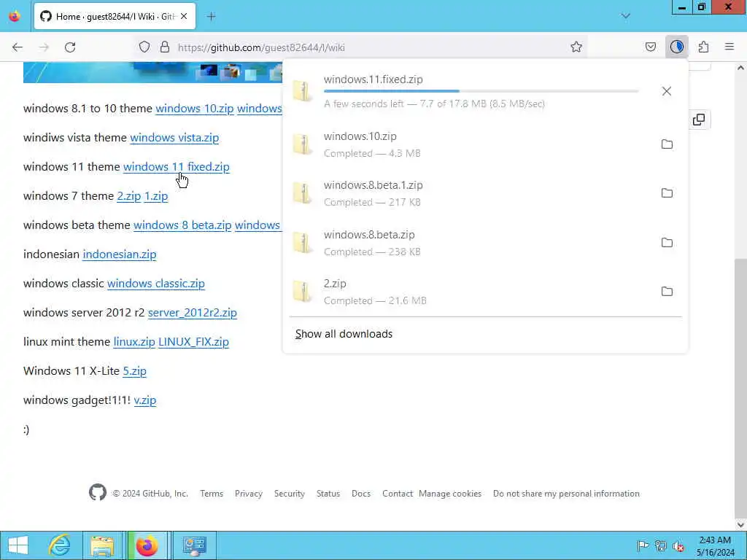The width and height of the screenshot is (747, 560).
Task: Click the 5.zip X-Lite link
Action: (134, 371)
